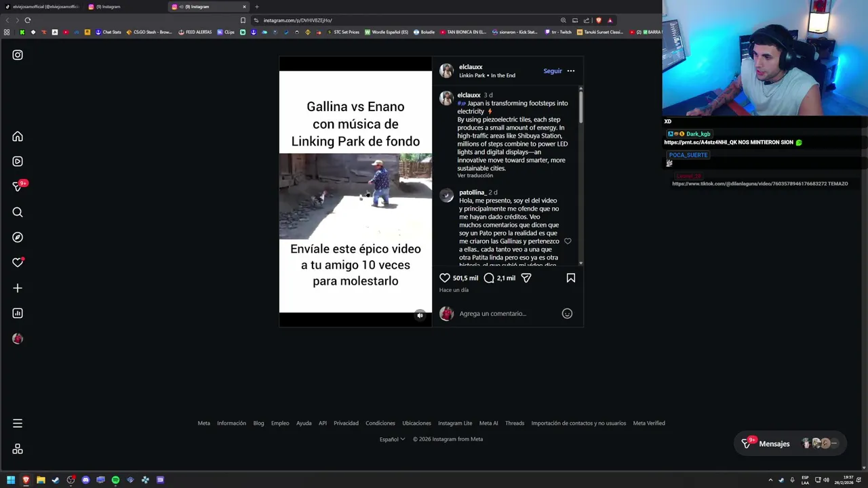Open the FEED ALERTAS bookmark
Viewport: 868px width, 488px height.
[195, 32]
